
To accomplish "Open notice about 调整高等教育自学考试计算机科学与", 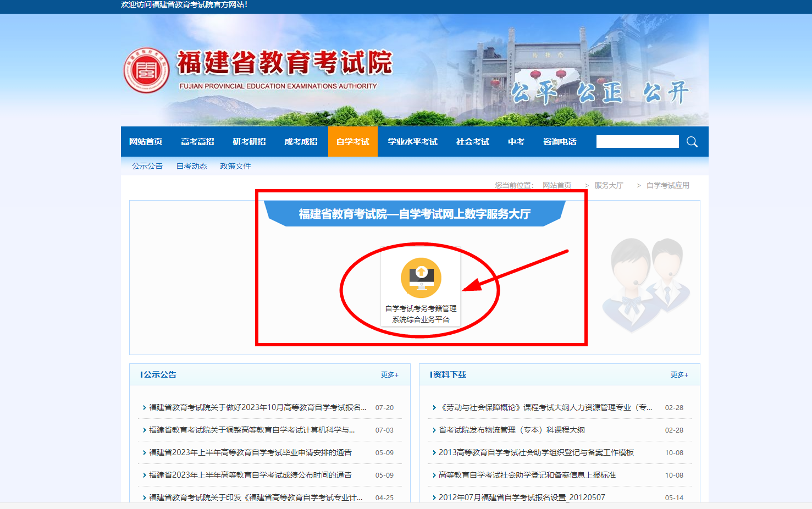I will click(x=252, y=430).
